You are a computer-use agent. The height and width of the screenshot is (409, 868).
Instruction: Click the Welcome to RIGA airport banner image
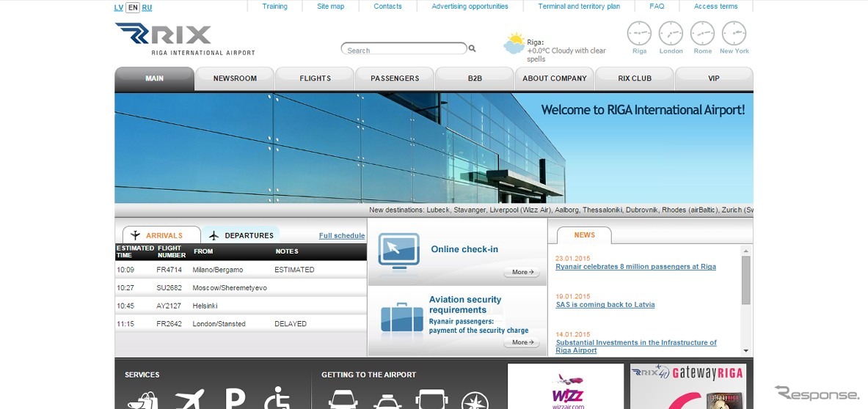tap(434, 148)
